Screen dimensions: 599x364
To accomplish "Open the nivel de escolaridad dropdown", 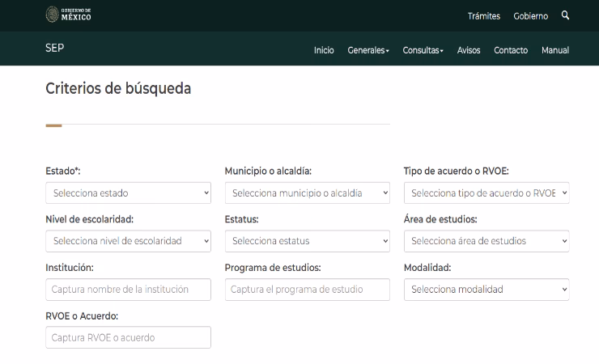I will click(x=129, y=241).
